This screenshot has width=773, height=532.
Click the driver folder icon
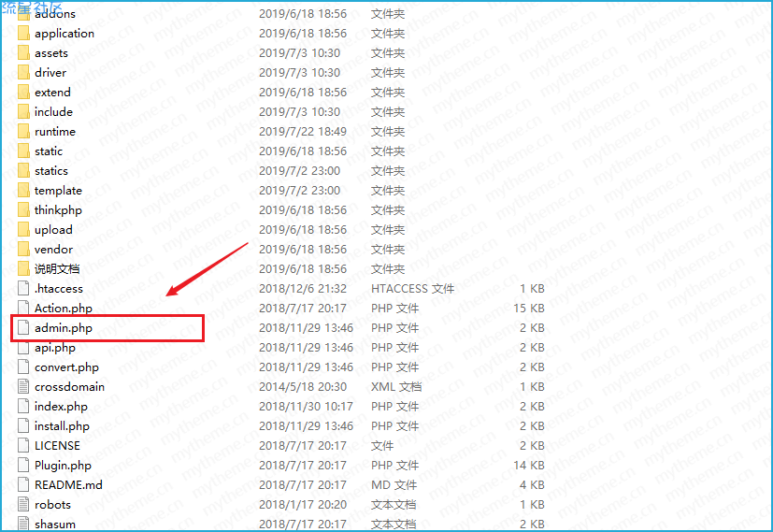23,73
